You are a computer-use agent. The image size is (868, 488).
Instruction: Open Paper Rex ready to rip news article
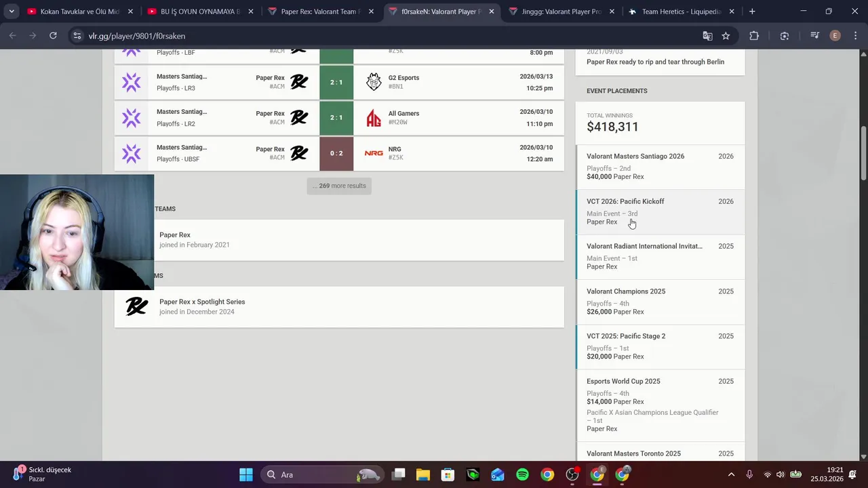point(655,62)
